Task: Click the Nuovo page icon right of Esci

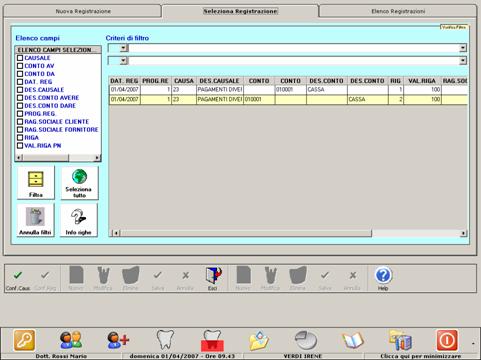Action: pyautogui.click(x=243, y=279)
